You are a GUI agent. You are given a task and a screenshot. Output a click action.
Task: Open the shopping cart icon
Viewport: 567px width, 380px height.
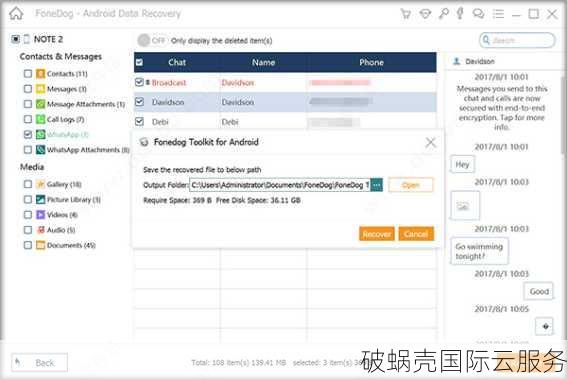406,14
